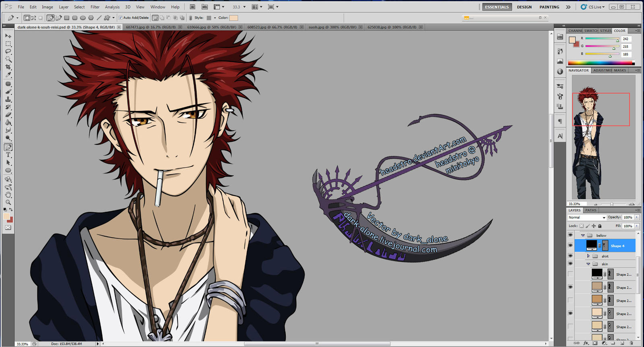
Task: Open the custom shape picker dropdown arrow
Action: [113, 18]
